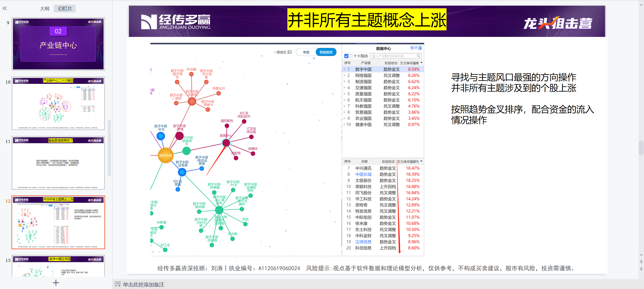The image size is (644, 289).
Task: Click the 太极股份 stock row
Action: (x=383, y=180)
